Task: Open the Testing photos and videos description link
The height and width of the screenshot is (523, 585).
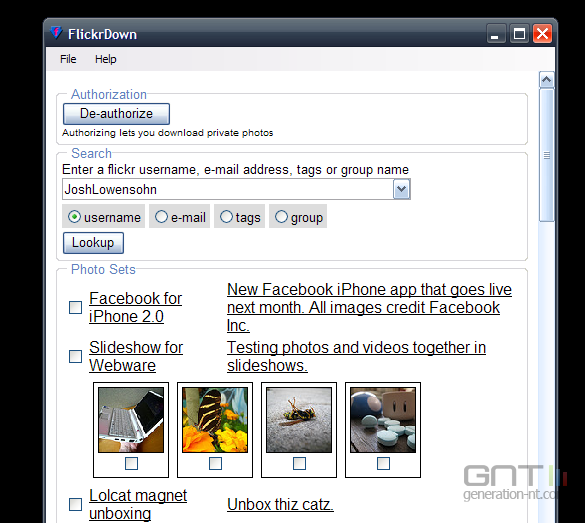Action: tap(356, 356)
